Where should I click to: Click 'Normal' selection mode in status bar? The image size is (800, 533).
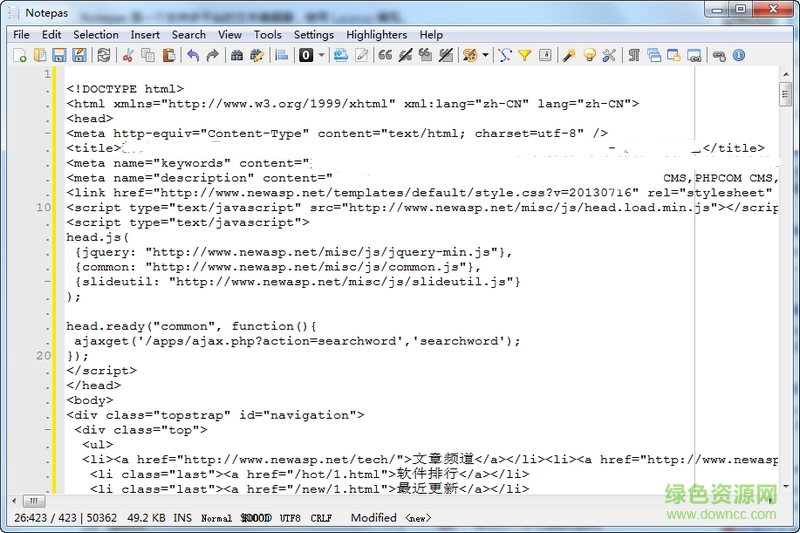216,518
